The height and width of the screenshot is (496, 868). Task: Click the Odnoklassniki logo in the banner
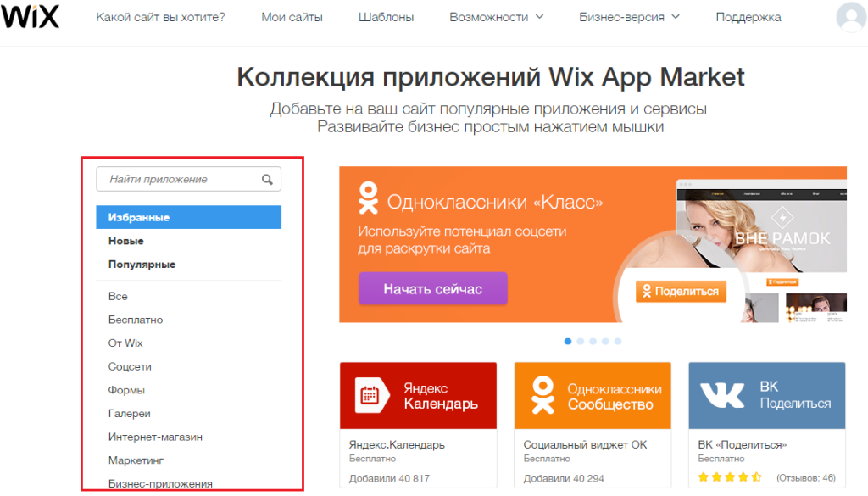(x=368, y=198)
